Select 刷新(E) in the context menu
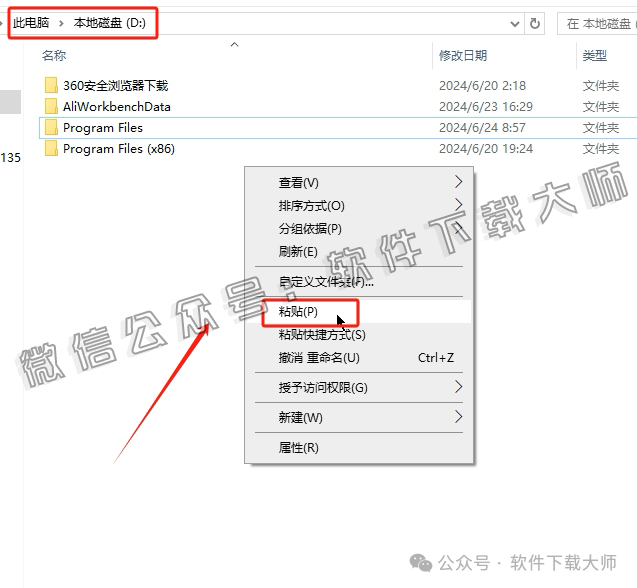 click(359, 252)
